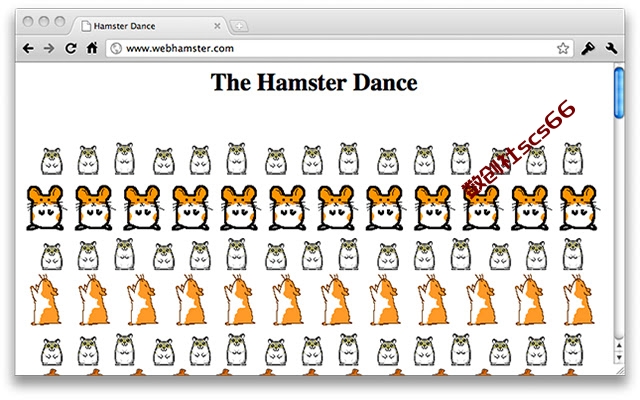Select the Hamster Dance tab
This screenshot has width=640, height=400.
pos(149,26)
